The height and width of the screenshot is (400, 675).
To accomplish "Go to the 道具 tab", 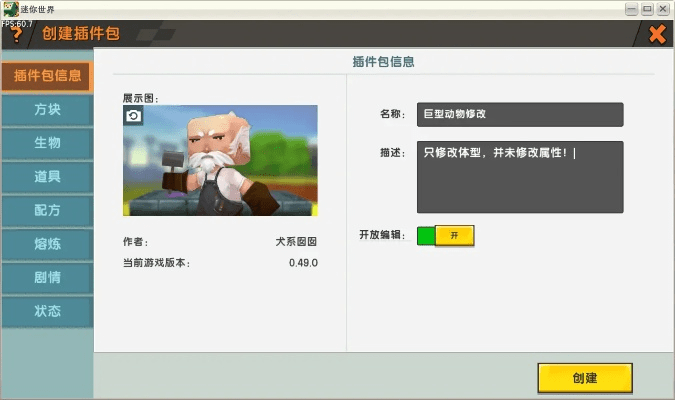I will tap(47, 177).
